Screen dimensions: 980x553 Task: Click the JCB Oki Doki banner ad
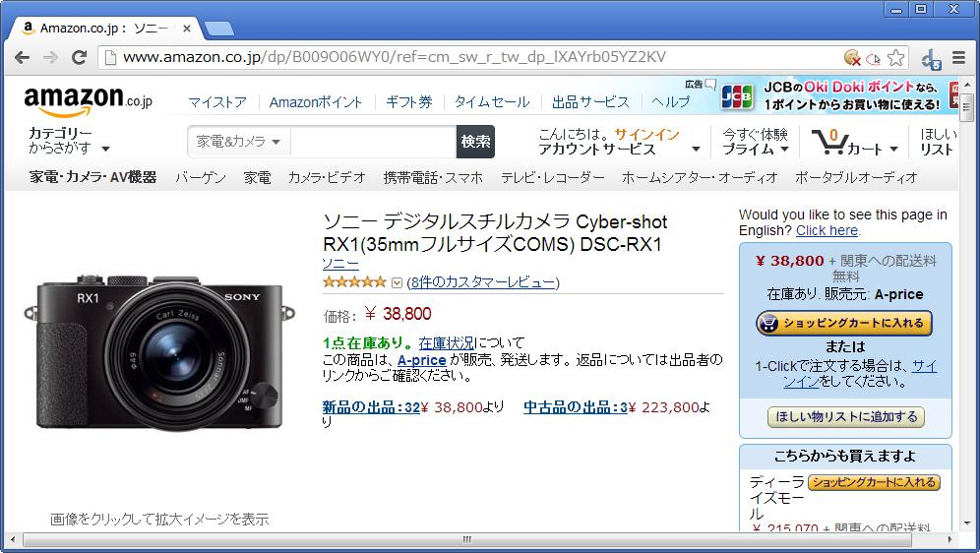(838, 95)
